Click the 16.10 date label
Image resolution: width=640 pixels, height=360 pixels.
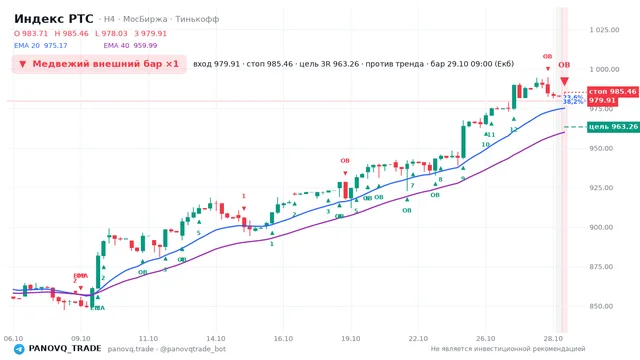pyautogui.click(x=283, y=339)
